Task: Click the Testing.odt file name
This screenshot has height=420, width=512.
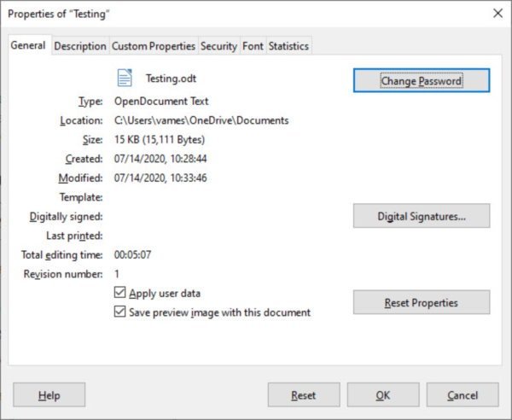Action: tap(172, 79)
